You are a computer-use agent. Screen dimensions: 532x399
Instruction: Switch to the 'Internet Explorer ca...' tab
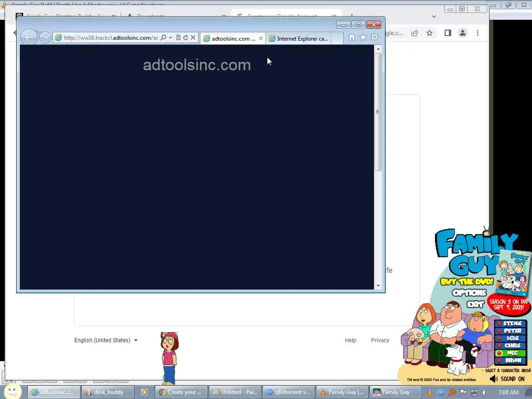pos(299,38)
